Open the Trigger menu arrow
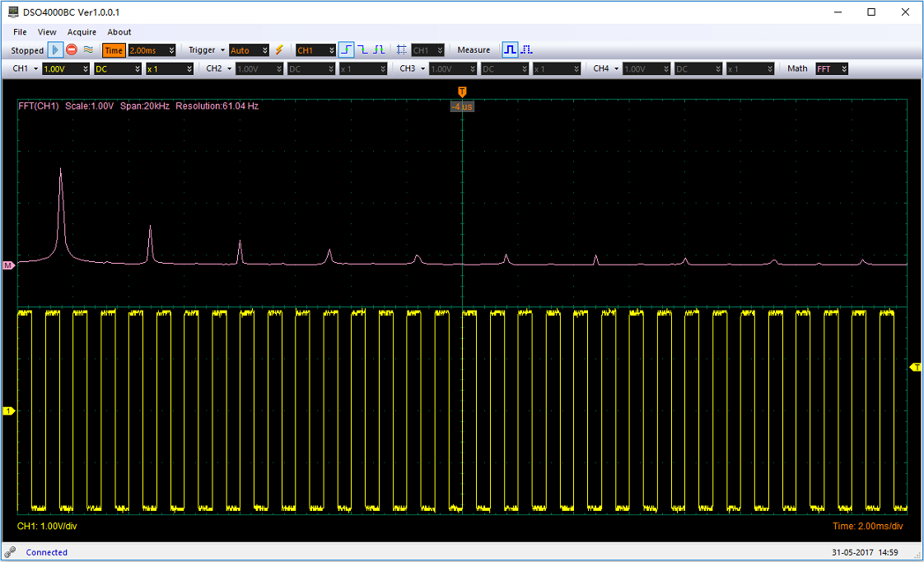The height and width of the screenshot is (562, 924). tap(222, 50)
